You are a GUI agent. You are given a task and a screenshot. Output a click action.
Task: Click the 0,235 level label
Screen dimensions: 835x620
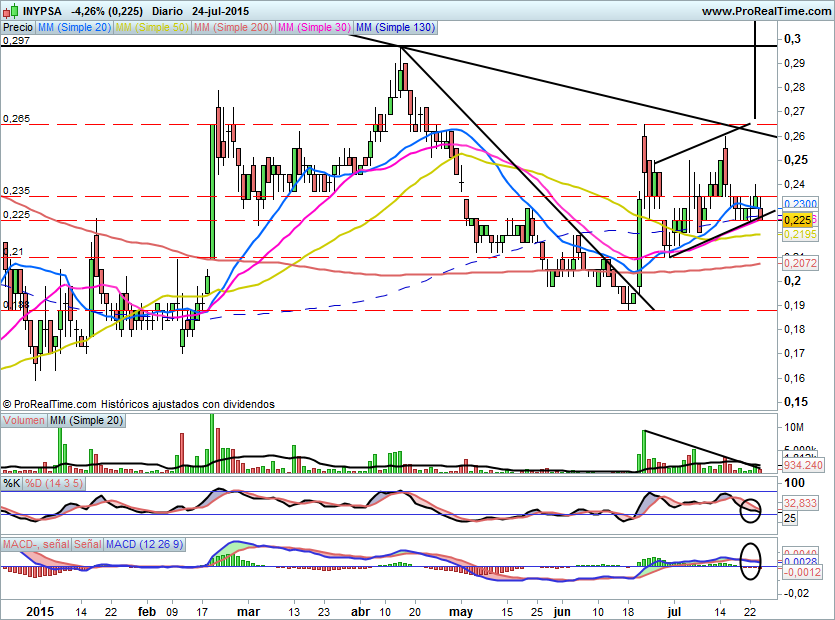16,191
